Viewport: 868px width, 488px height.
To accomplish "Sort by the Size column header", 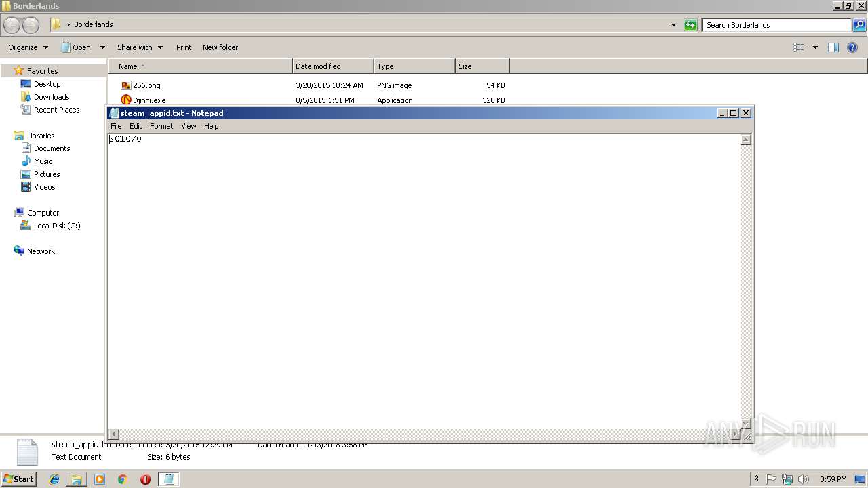I will click(482, 66).
